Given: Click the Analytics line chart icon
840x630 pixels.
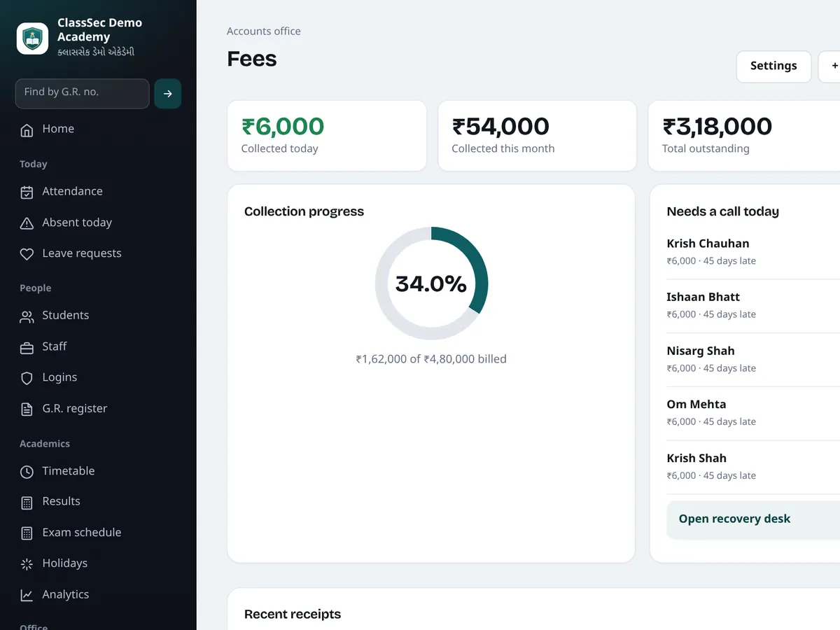Looking at the screenshot, I should (27, 595).
